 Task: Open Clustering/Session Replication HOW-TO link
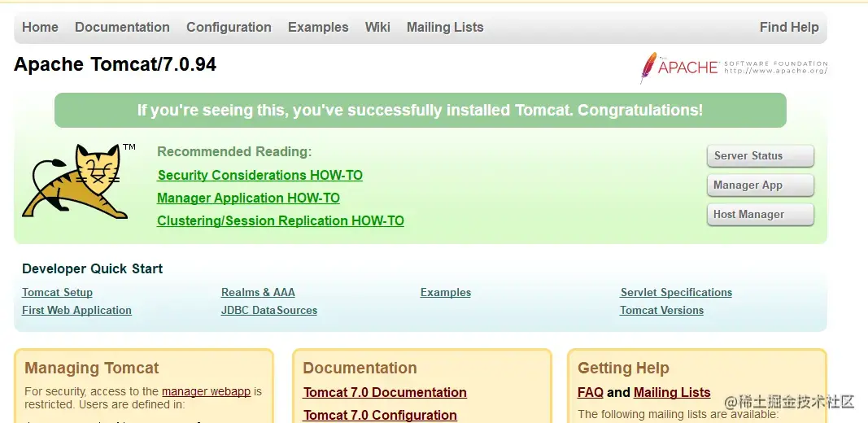coord(281,221)
